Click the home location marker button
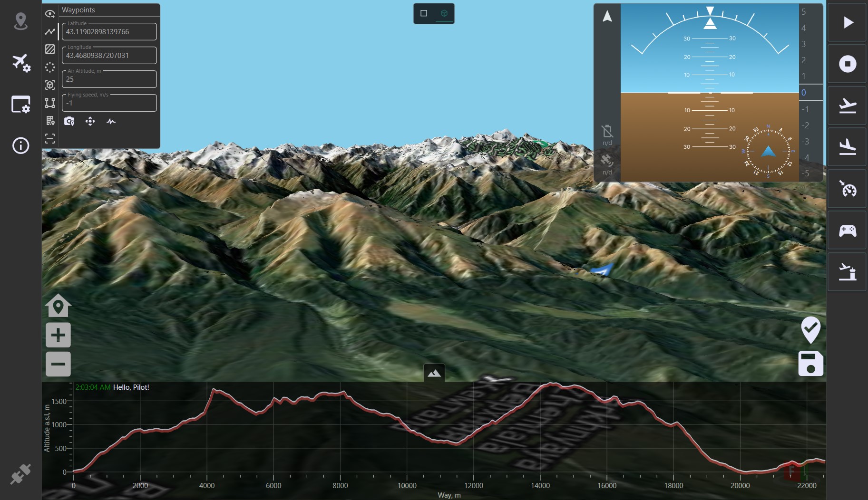Viewport: 868px width, 500px height. click(x=58, y=306)
